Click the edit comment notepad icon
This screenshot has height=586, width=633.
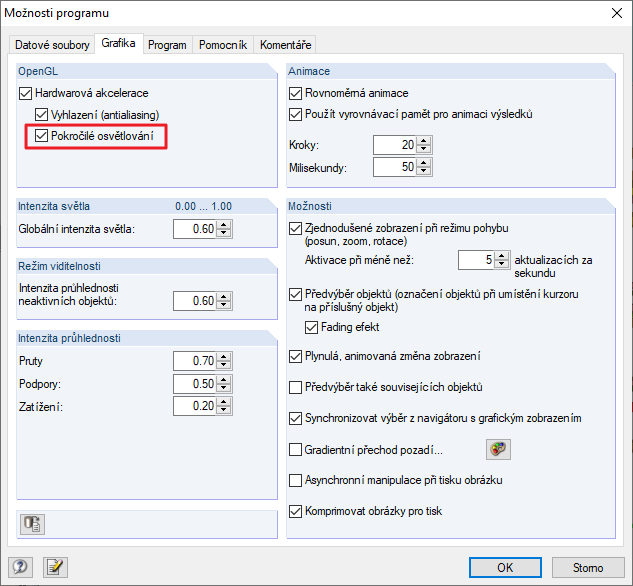click(55, 567)
